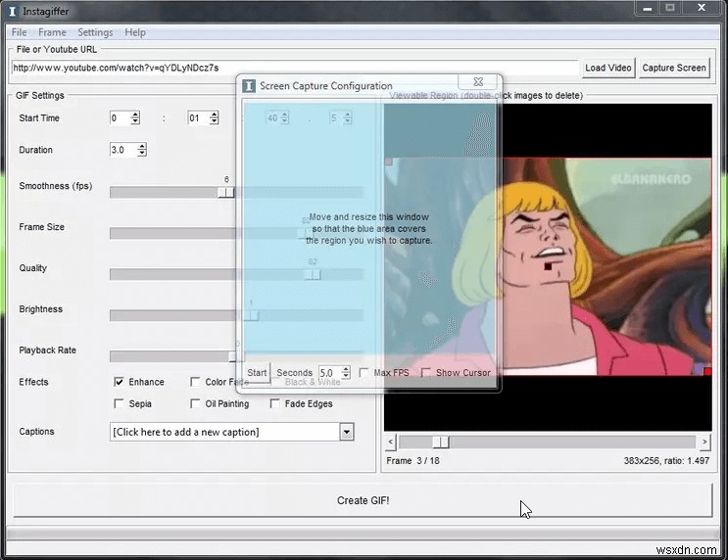Click the '383x256, ratio: 1.497' text

pos(666,461)
